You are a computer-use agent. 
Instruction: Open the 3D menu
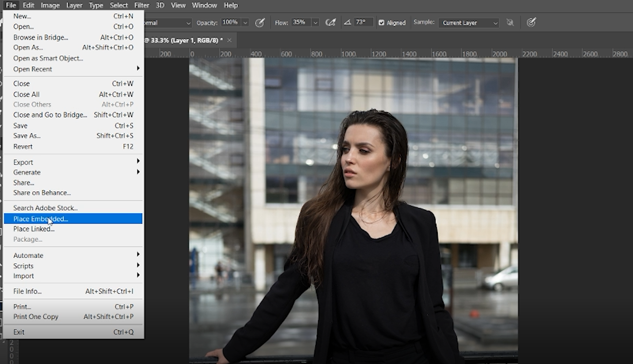pos(160,5)
